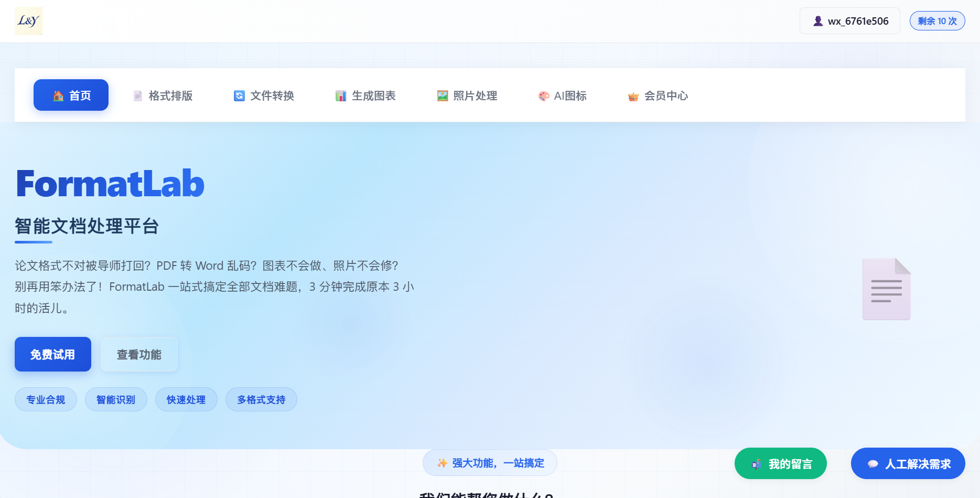Select the 照片处理 tab
This screenshot has height=498, width=980.
[468, 96]
